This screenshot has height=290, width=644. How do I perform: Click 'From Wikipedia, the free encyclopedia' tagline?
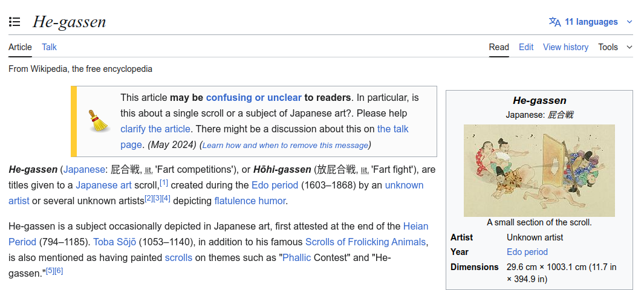point(80,69)
